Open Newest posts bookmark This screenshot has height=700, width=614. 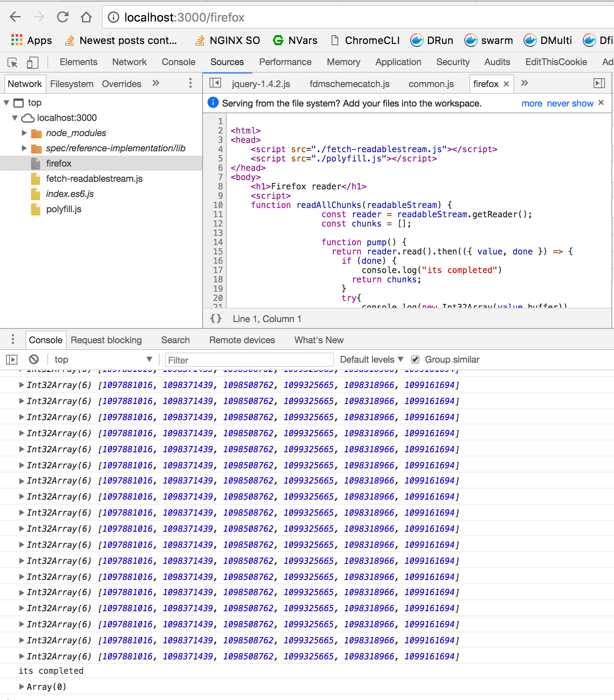tap(121, 41)
